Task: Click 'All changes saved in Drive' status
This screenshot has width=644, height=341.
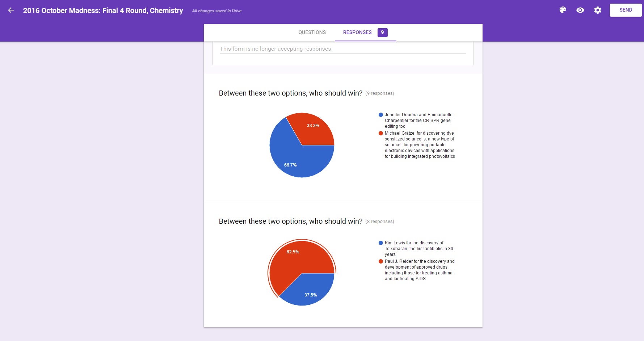Action: click(x=216, y=11)
